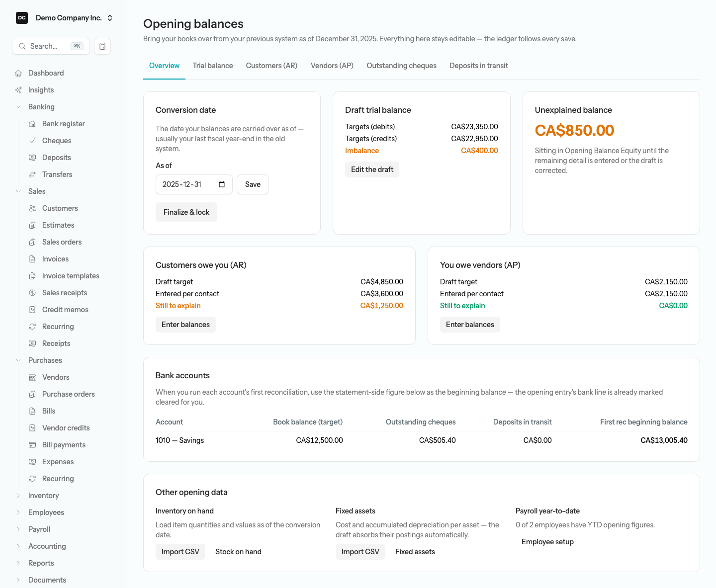Collapse the Banking section
The image size is (716, 588).
(x=18, y=107)
